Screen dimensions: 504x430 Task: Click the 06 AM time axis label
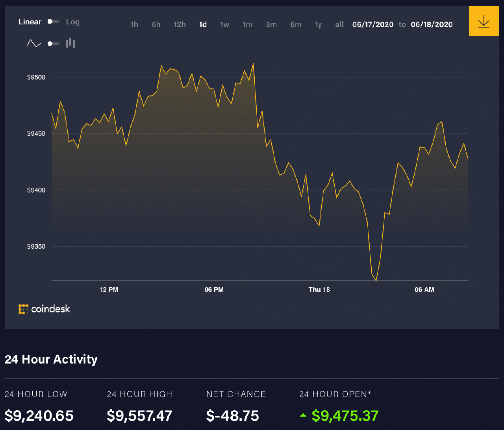[424, 290]
